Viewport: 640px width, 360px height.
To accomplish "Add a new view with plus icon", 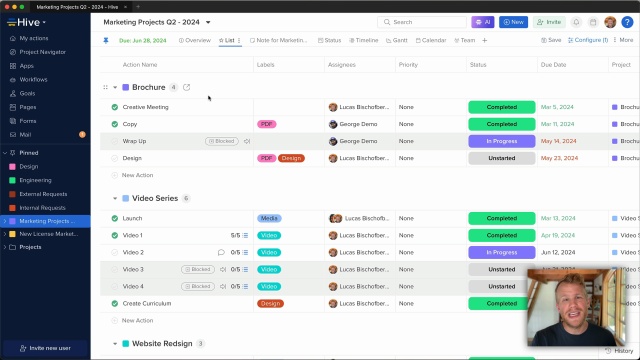I will pos(484,40).
